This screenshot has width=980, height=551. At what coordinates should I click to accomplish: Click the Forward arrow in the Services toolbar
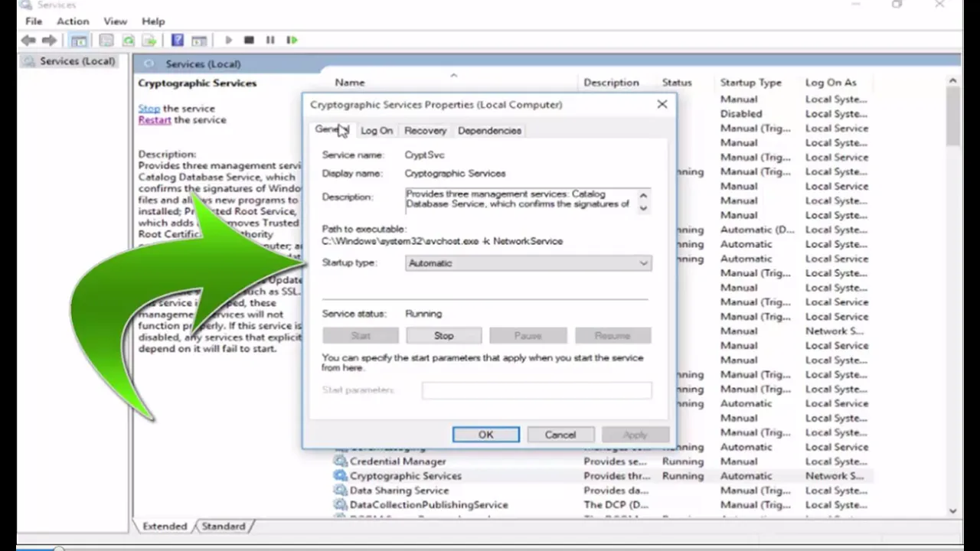49,40
